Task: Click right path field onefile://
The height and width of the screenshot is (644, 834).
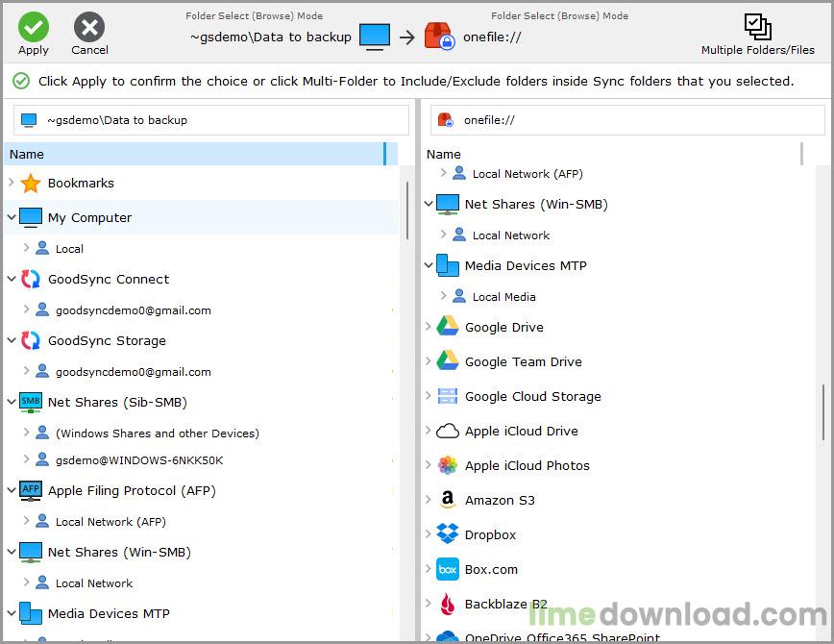Action: (627, 120)
